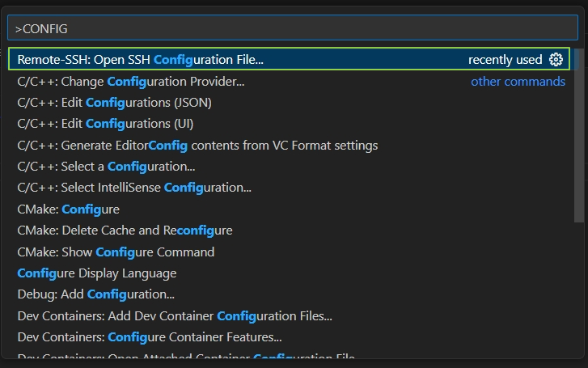Select C/C++: Edit Configurations (JSON)
The width and height of the screenshot is (588, 368).
click(289, 103)
